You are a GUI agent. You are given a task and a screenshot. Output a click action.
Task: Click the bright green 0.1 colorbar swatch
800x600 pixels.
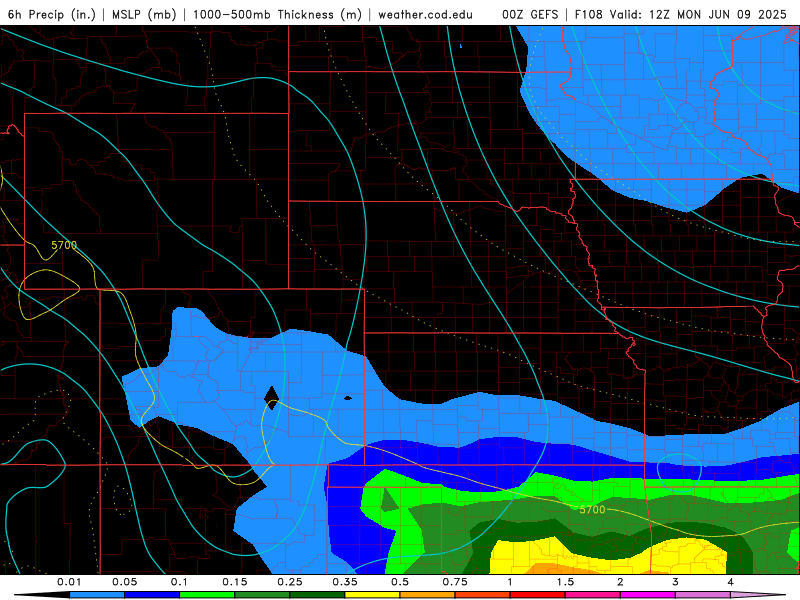coord(207,595)
